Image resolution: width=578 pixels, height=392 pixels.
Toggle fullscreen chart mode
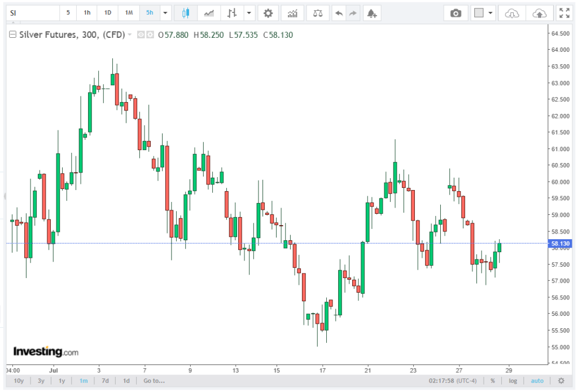564,13
